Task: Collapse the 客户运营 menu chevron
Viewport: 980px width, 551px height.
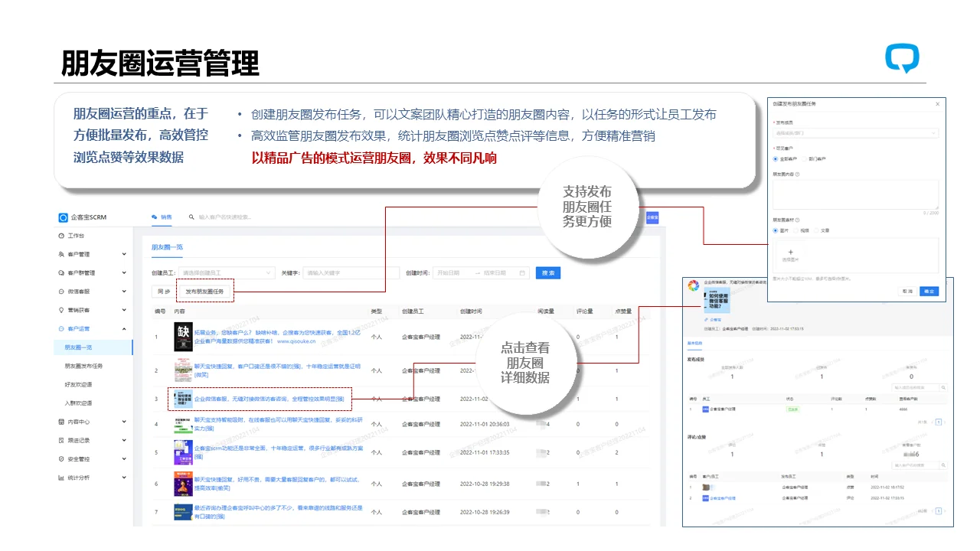Action: point(124,328)
